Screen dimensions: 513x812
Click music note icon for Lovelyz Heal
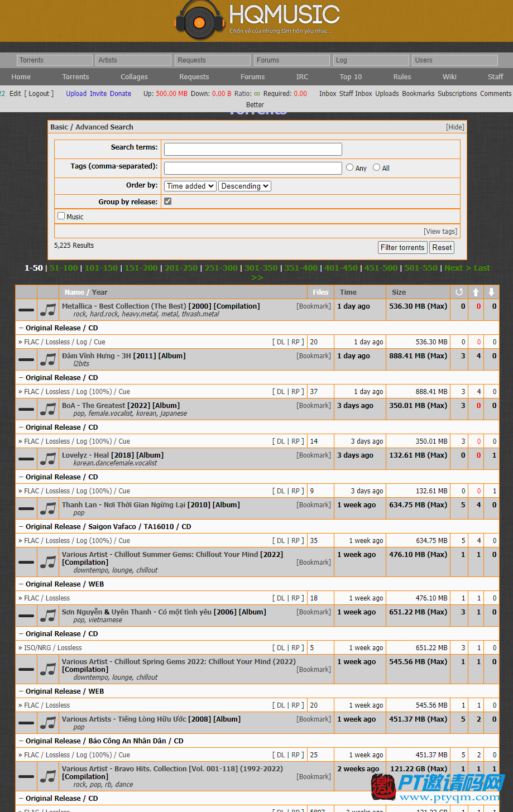pos(48,459)
